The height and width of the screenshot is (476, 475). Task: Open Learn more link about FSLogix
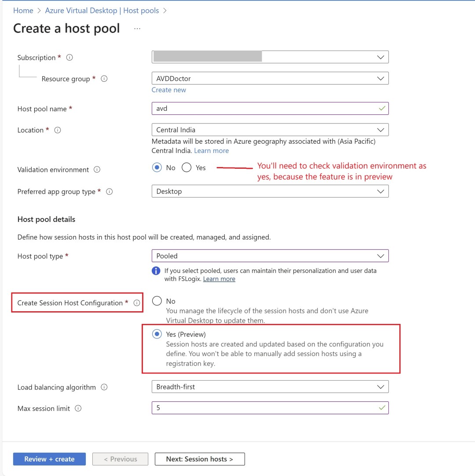pyautogui.click(x=219, y=279)
